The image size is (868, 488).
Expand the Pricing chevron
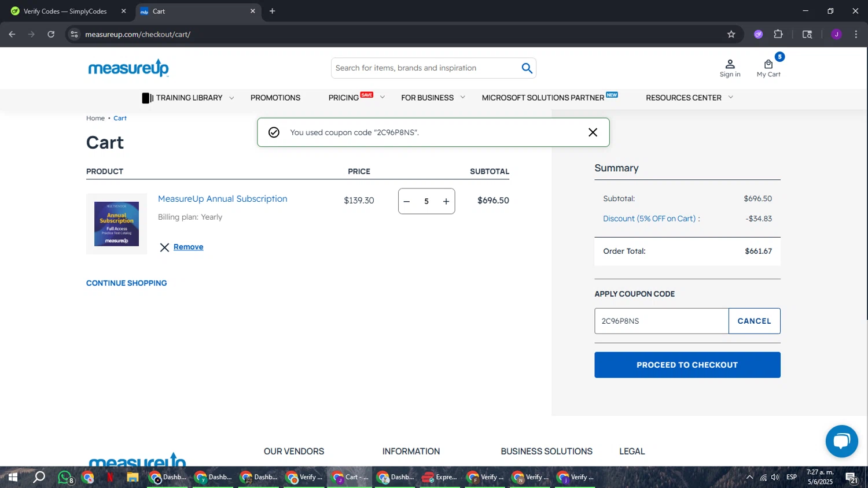[382, 98]
